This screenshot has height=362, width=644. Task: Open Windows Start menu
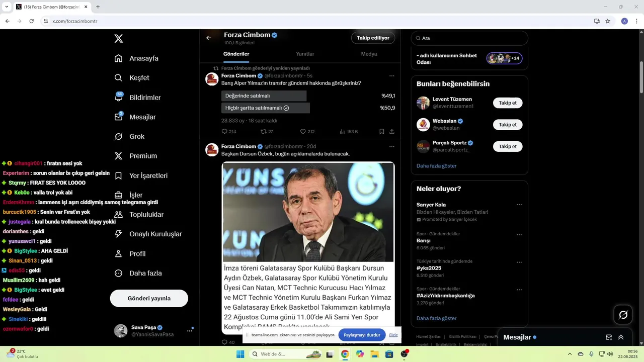(240, 354)
